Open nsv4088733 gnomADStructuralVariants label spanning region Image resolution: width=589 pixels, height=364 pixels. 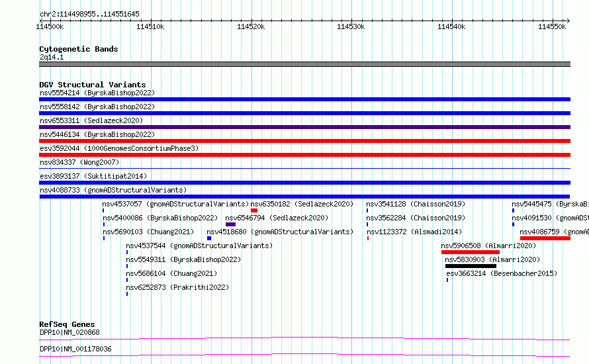113,190
